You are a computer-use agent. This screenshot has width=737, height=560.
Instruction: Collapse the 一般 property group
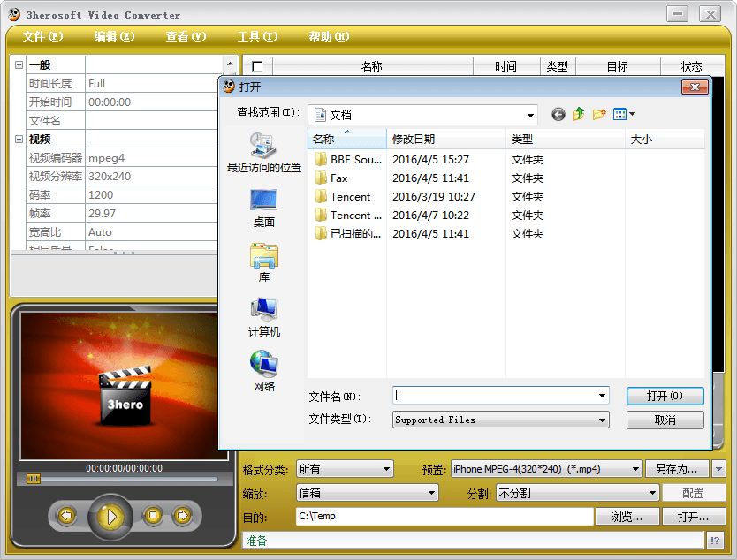[19, 64]
